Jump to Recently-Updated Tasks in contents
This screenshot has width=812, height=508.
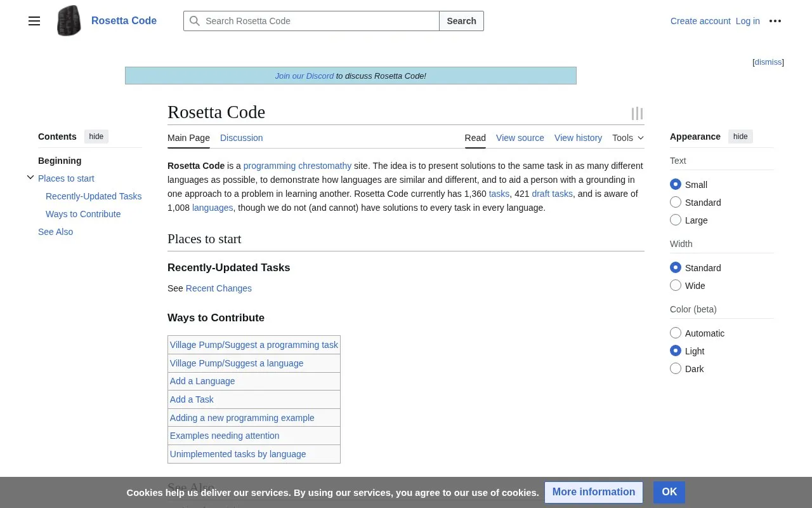tap(94, 196)
